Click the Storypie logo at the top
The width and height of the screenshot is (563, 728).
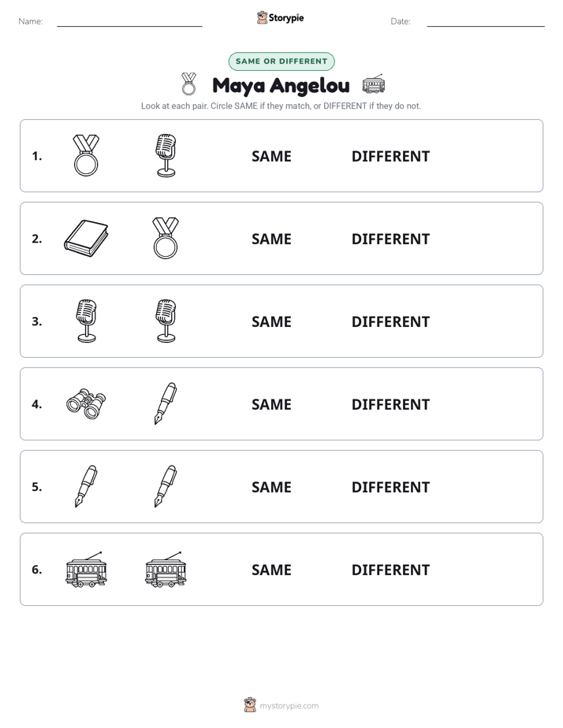[x=280, y=17]
